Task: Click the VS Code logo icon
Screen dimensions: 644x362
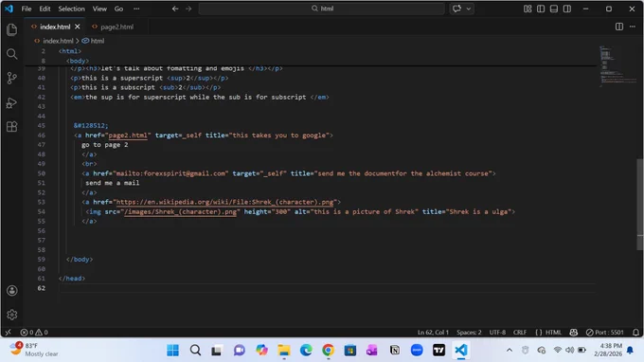Action: [9, 9]
